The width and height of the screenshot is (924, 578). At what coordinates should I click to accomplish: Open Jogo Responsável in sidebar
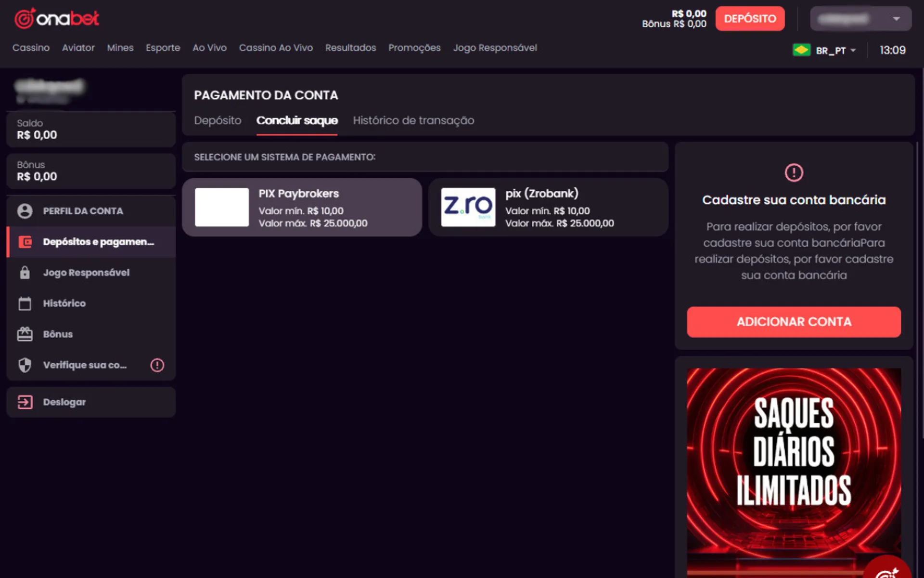pyautogui.click(x=91, y=273)
